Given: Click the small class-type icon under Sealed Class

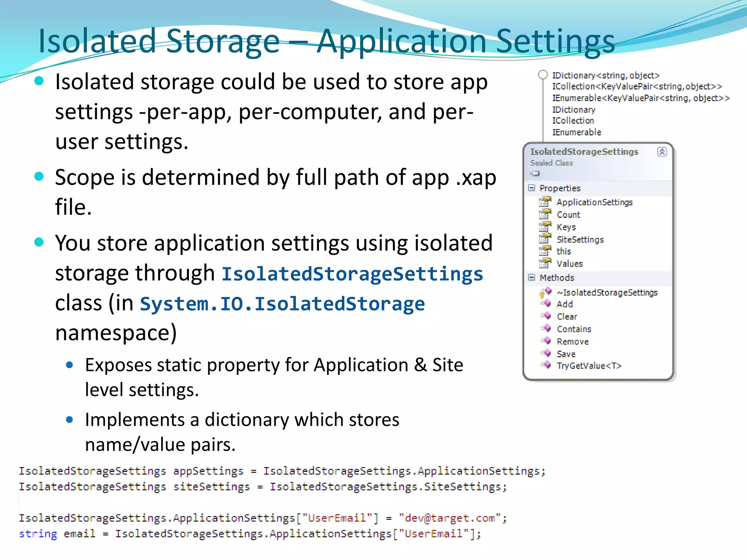Looking at the screenshot, I should (535, 174).
